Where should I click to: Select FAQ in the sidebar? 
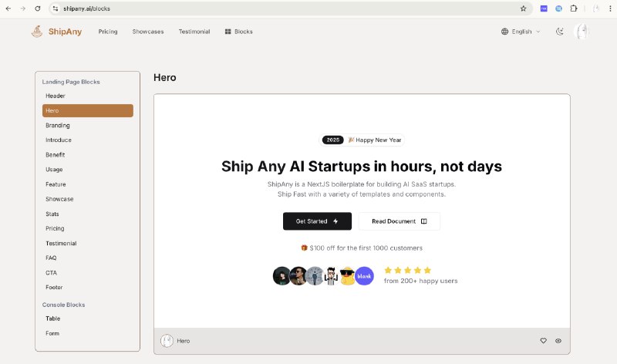click(88, 258)
